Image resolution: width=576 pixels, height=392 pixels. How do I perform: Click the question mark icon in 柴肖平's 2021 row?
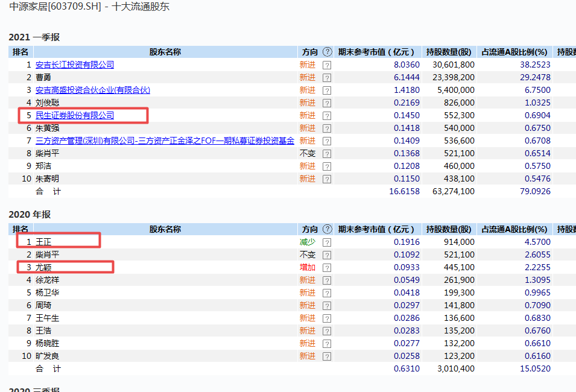coord(327,154)
